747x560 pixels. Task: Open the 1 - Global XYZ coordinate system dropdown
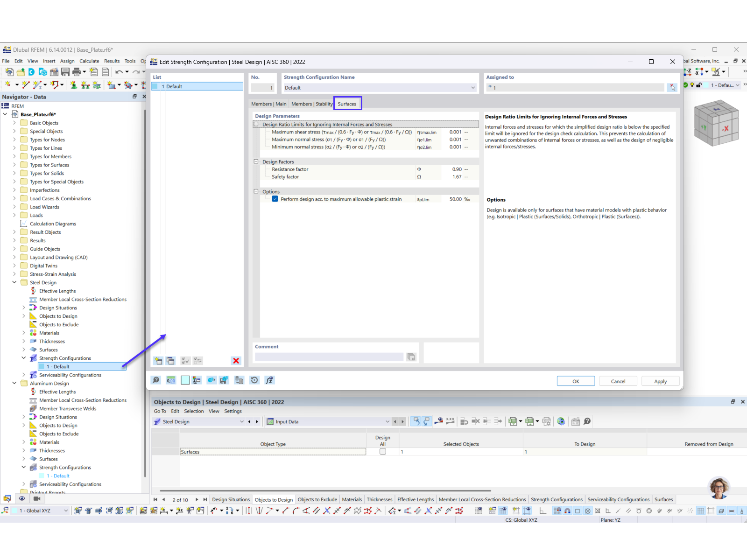click(66, 511)
